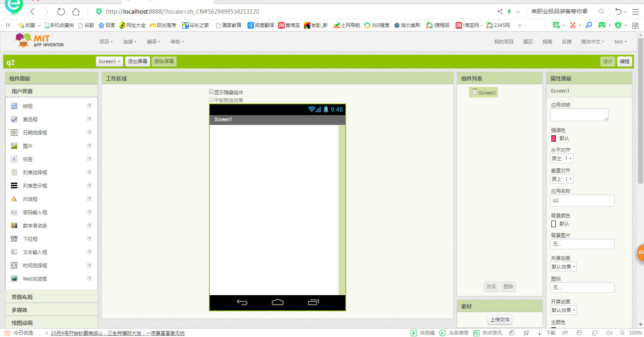This screenshot has height=337, width=644.
Task: Click the 应用名称 q2 text field
Action: coord(582,201)
